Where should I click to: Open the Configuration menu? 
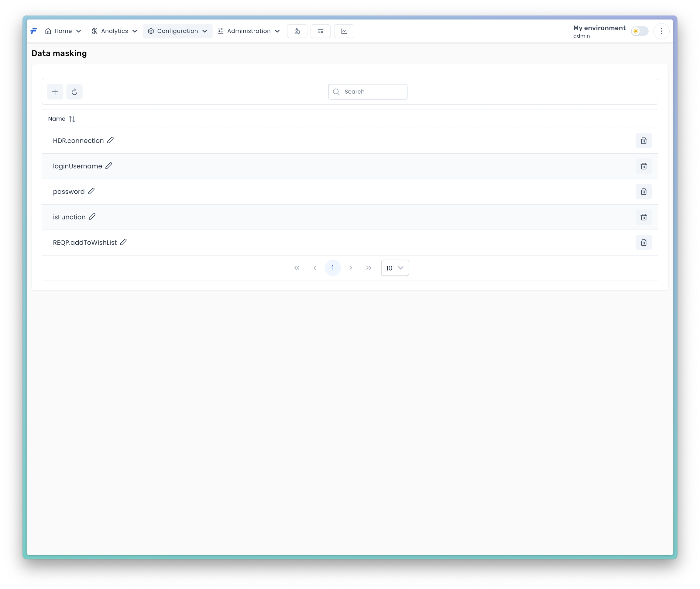(177, 31)
